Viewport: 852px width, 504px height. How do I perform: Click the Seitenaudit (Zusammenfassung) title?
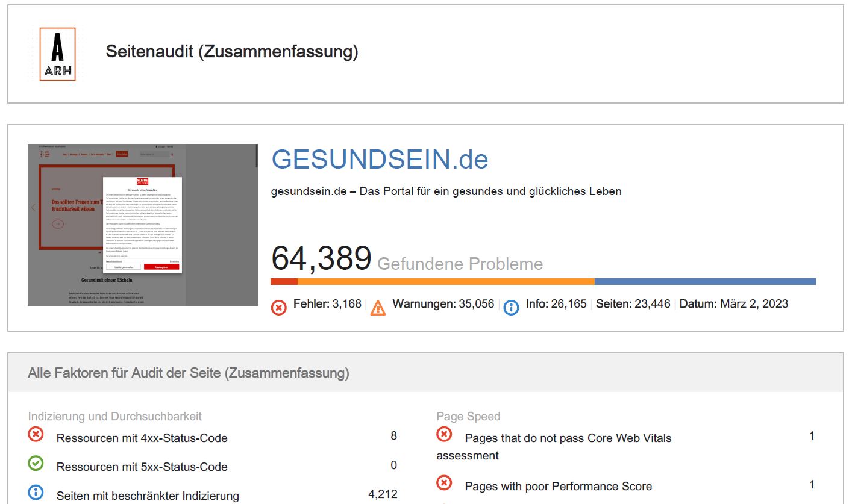(x=232, y=52)
